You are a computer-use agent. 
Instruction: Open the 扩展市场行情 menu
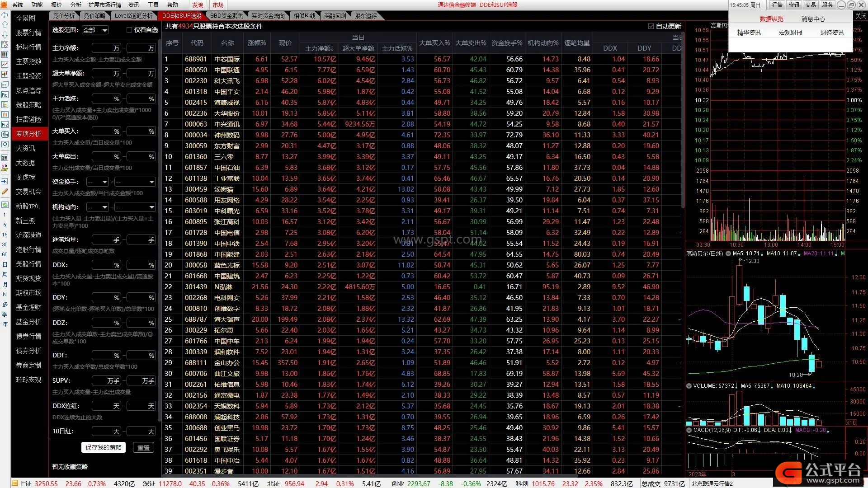coord(105,5)
